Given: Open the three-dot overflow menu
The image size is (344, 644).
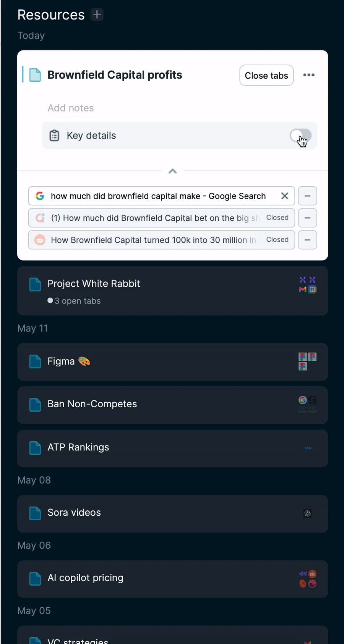Looking at the screenshot, I should [x=309, y=75].
